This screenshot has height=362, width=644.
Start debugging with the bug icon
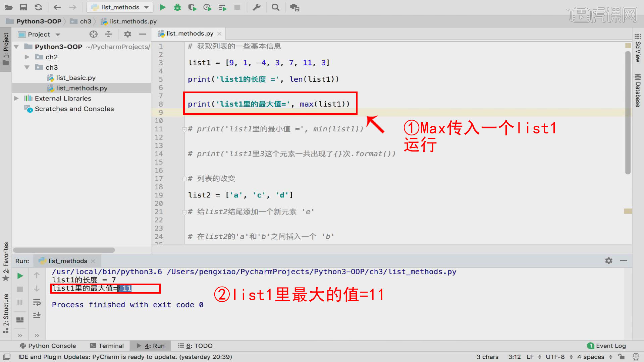(177, 7)
